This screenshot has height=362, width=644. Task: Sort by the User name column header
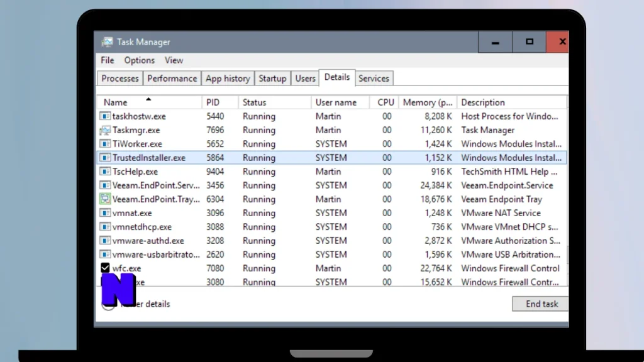click(x=340, y=102)
